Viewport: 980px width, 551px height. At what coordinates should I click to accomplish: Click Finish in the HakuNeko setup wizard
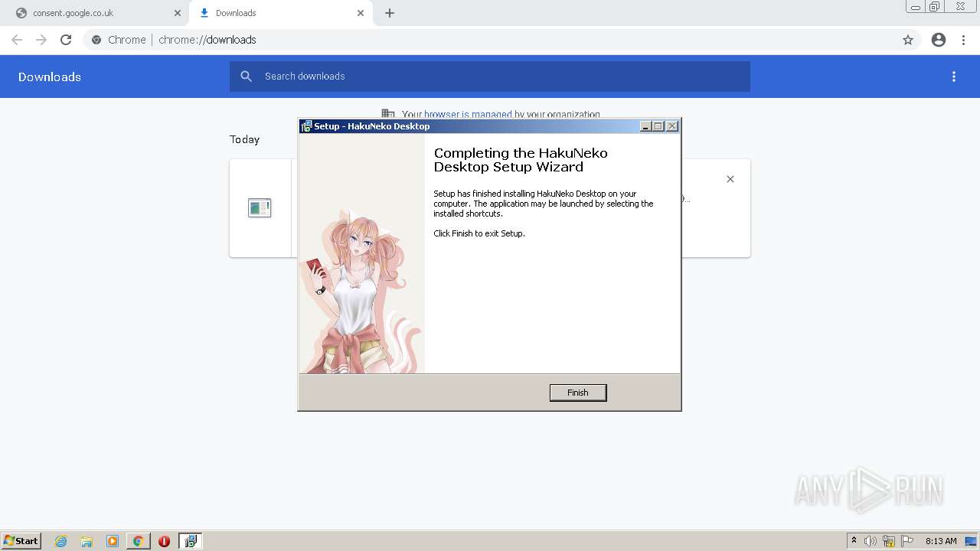click(578, 393)
